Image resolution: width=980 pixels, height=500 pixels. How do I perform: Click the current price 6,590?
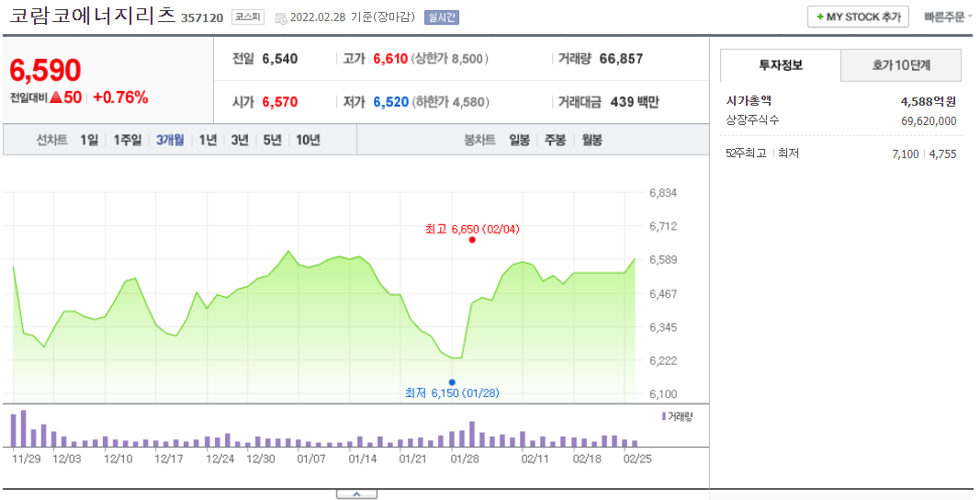click(45, 70)
